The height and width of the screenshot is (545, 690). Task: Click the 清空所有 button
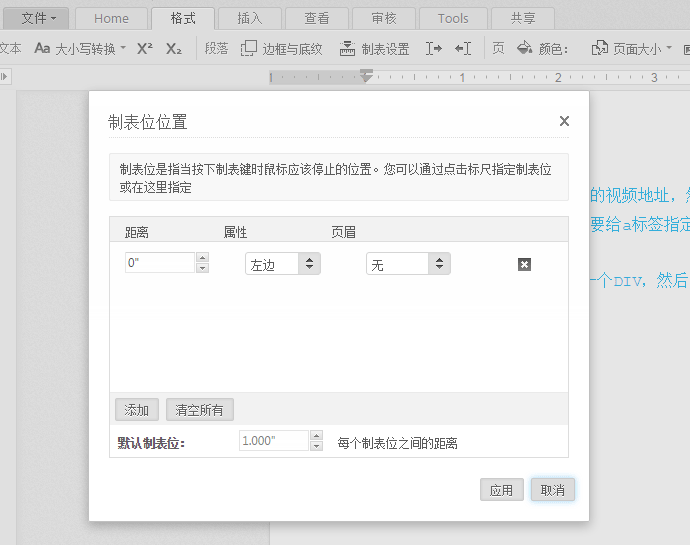point(200,410)
